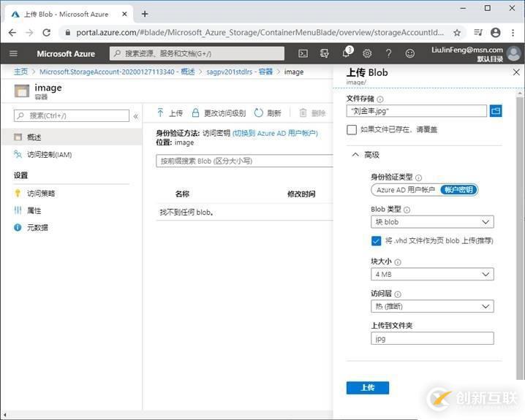Check the overwrite if file exists checkbox

tap(352, 129)
